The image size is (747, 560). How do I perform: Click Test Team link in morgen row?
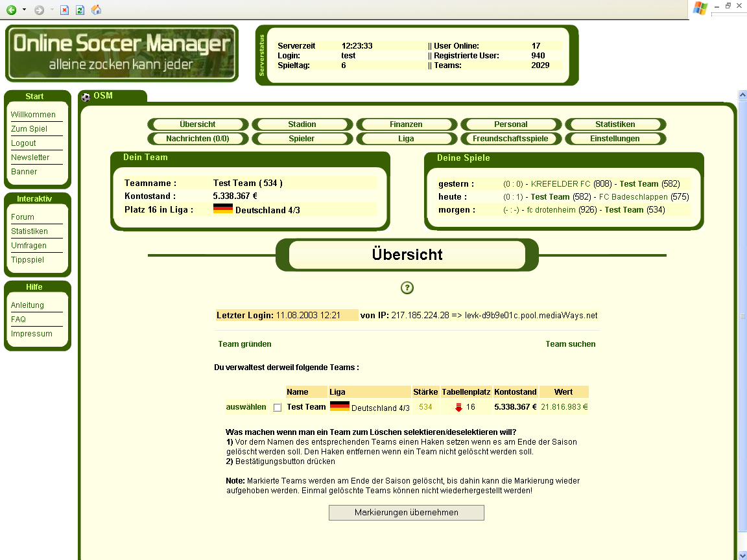(624, 209)
